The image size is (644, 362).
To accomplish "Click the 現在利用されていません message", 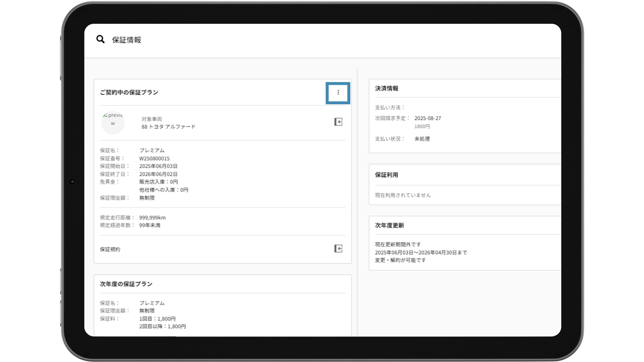I will pos(403,195).
